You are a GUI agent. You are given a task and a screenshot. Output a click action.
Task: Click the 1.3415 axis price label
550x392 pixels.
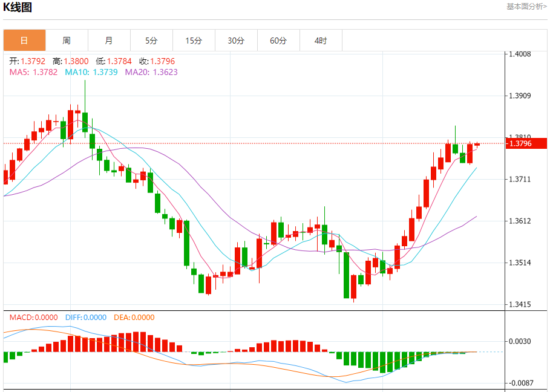[x=520, y=304]
